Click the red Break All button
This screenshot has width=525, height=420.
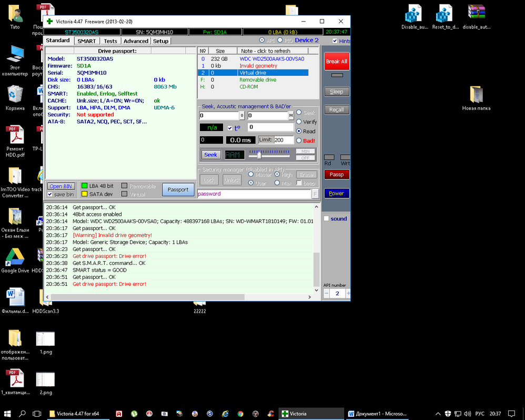(336, 62)
